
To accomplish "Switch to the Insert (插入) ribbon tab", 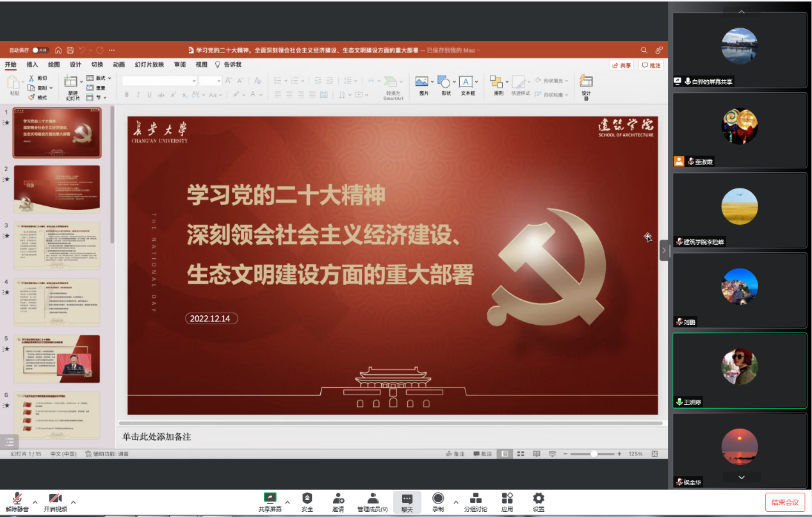I will tap(32, 65).
